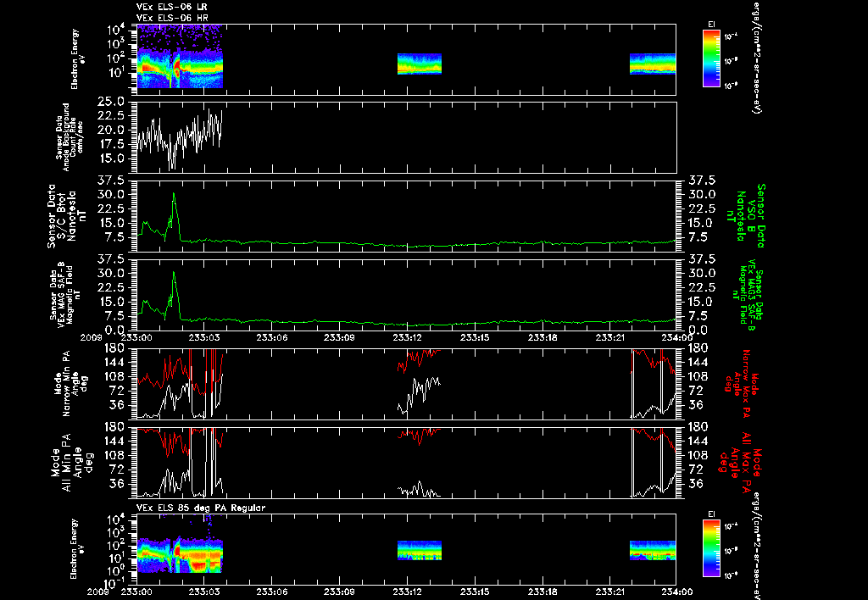
Task: Click the Narrow PA traces near 233:12
Action: pyautogui.click(x=420, y=383)
